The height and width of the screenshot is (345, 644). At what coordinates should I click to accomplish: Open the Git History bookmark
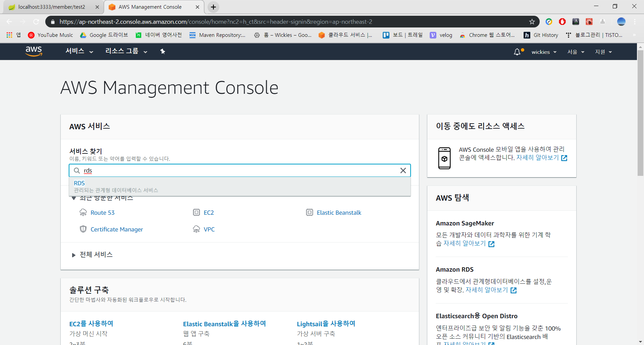coord(541,35)
